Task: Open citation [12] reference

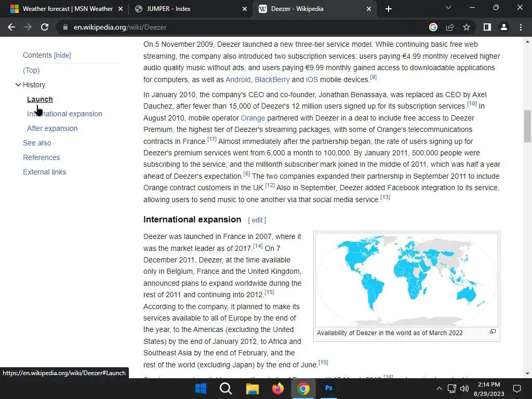Action: coord(270,185)
